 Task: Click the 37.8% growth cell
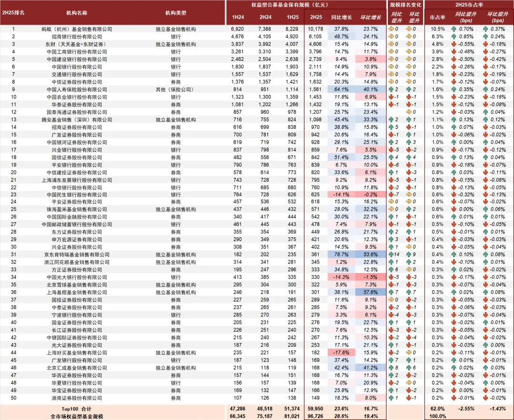[341, 29]
